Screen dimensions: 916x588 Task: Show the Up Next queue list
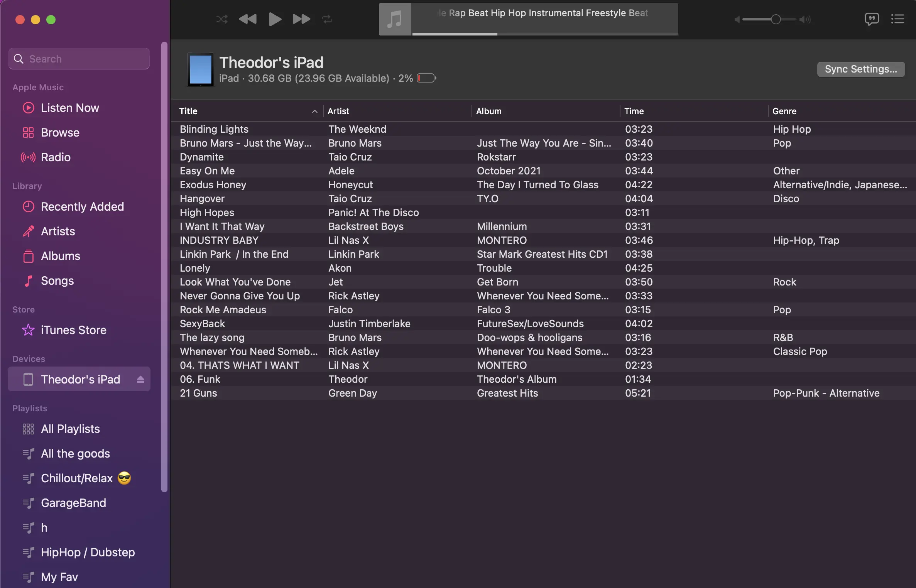[897, 19]
